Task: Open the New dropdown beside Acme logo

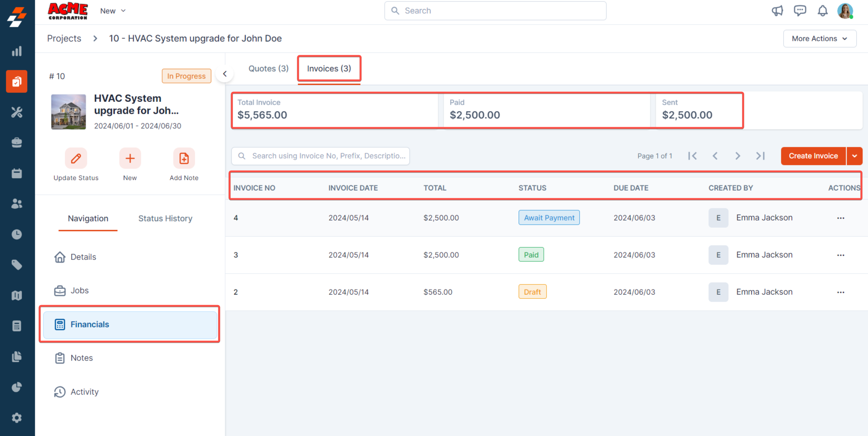Action: (113, 11)
